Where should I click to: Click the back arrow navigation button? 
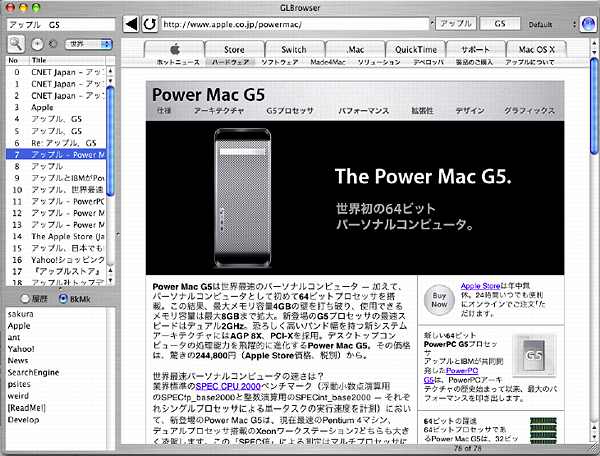tap(130, 23)
